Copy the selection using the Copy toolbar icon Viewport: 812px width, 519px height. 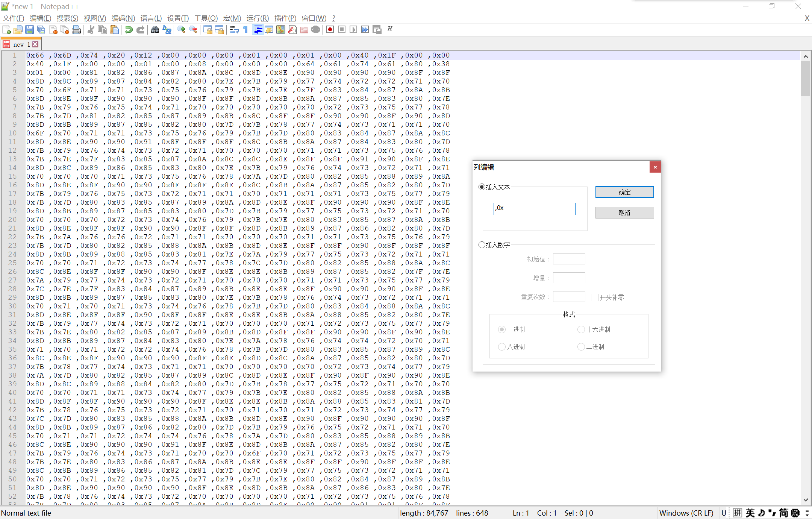[102, 30]
